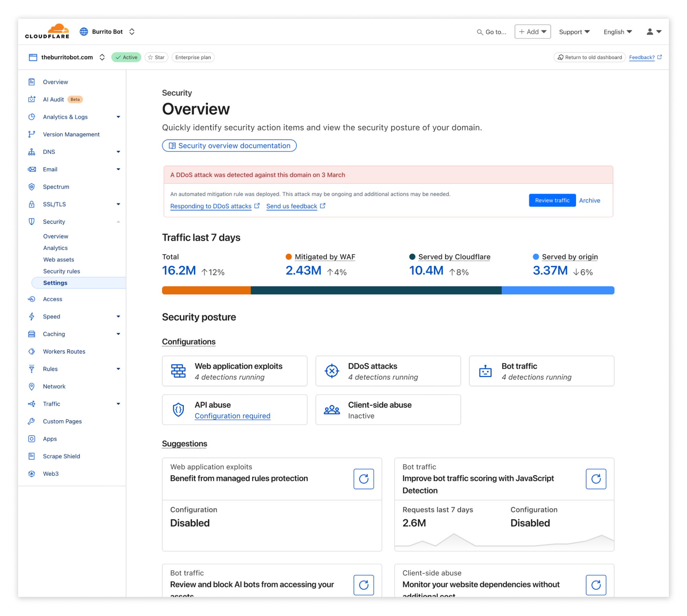Click refresh icon on website dependencies suggestion
The width and height of the screenshot is (687, 616).
click(x=597, y=586)
